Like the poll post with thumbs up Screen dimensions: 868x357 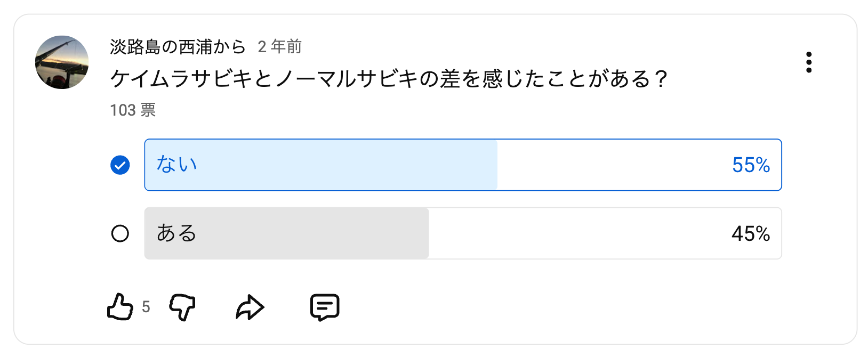pyautogui.click(x=120, y=307)
